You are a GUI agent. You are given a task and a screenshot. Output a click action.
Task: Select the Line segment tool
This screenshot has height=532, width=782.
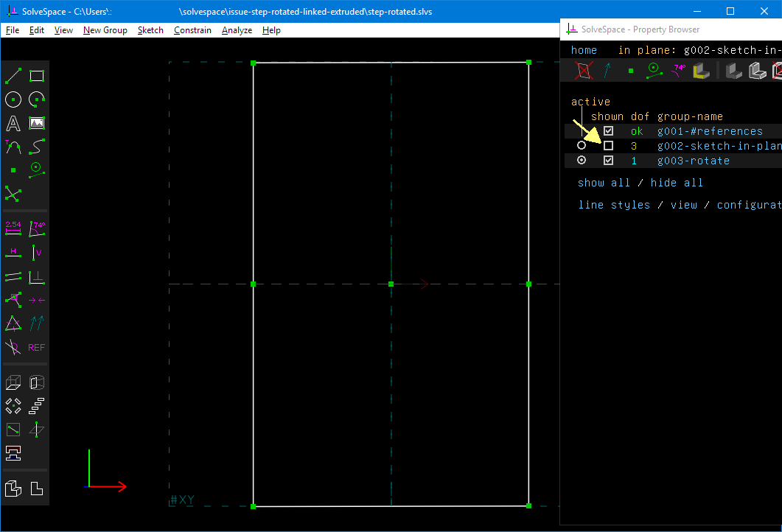click(13, 76)
